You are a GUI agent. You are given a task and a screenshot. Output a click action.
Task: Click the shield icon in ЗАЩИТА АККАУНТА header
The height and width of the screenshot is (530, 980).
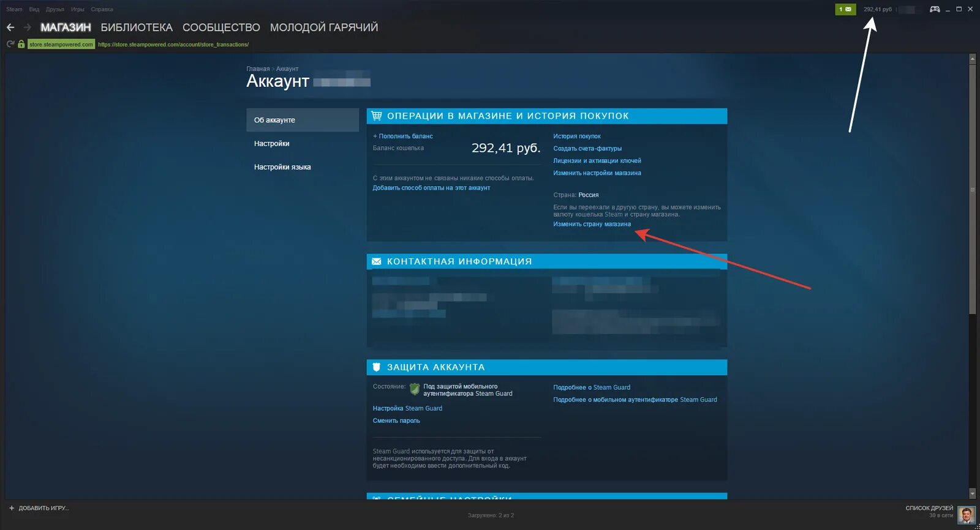[377, 367]
